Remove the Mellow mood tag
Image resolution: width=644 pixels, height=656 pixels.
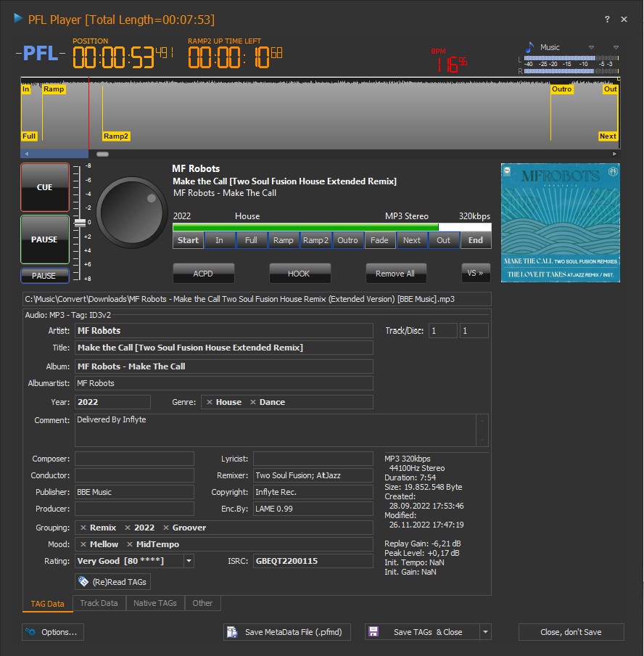click(x=83, y=544)
